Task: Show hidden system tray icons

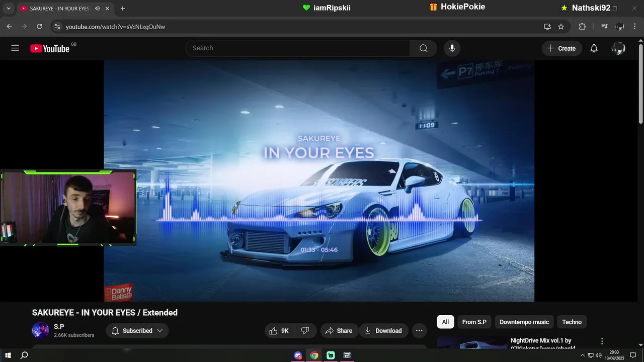Action: coord(583,355)
